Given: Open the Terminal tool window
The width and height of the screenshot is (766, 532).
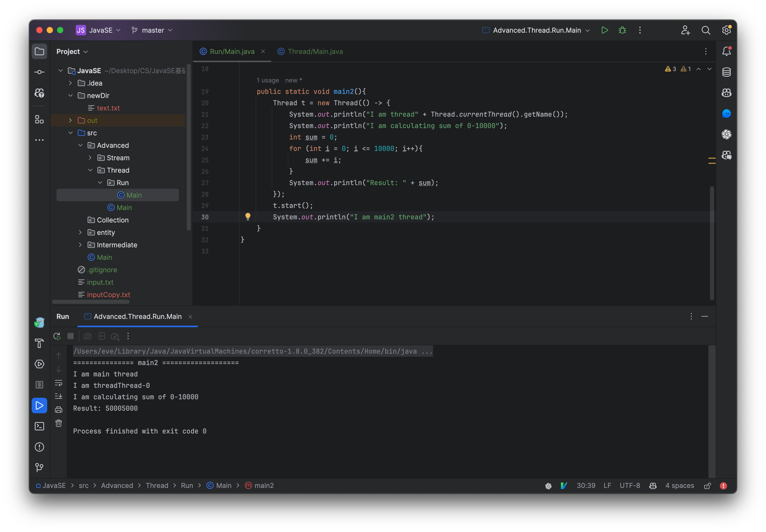Looking at the screenshot, I should click(39, 426).
